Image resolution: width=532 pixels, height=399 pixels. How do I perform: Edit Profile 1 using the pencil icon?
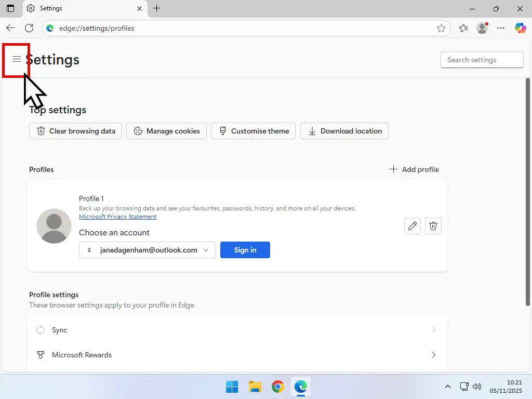point(413,226)
